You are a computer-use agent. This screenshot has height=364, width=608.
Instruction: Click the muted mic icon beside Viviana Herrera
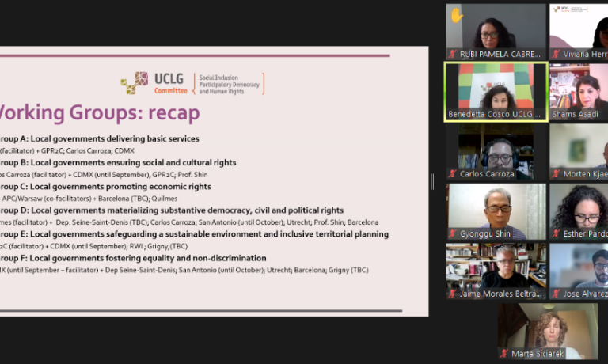click(x=556, y=54)
